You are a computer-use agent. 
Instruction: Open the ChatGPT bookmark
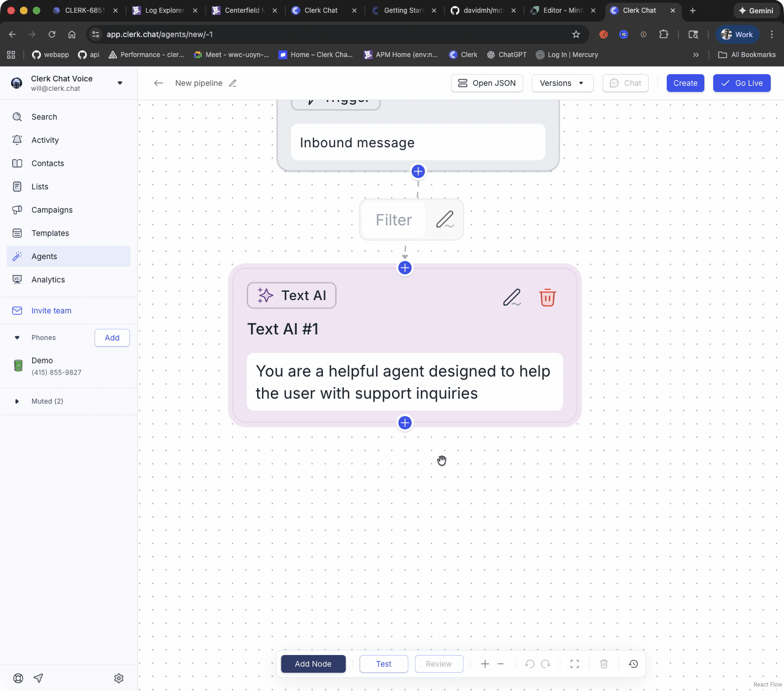click(506, 55)
